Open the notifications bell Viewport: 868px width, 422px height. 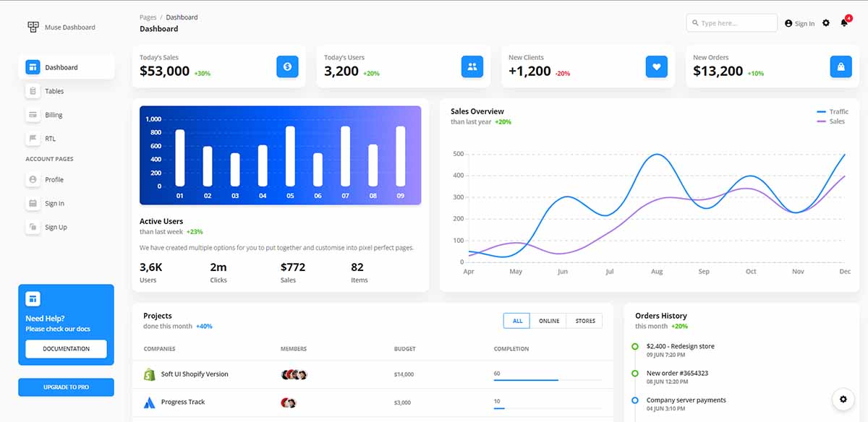(x=843, y=22)
